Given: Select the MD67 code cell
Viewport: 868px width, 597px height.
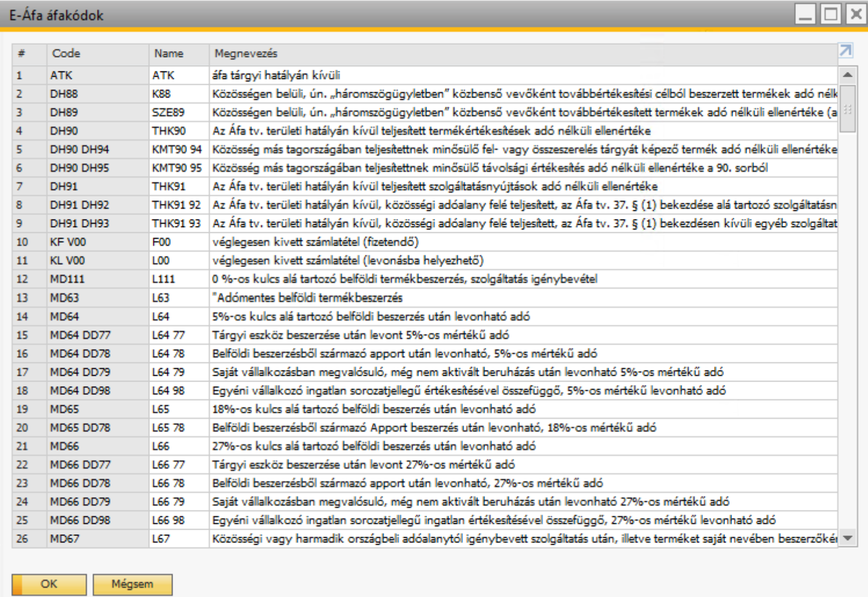Looking at the screenshot, I should click(98, 539).
